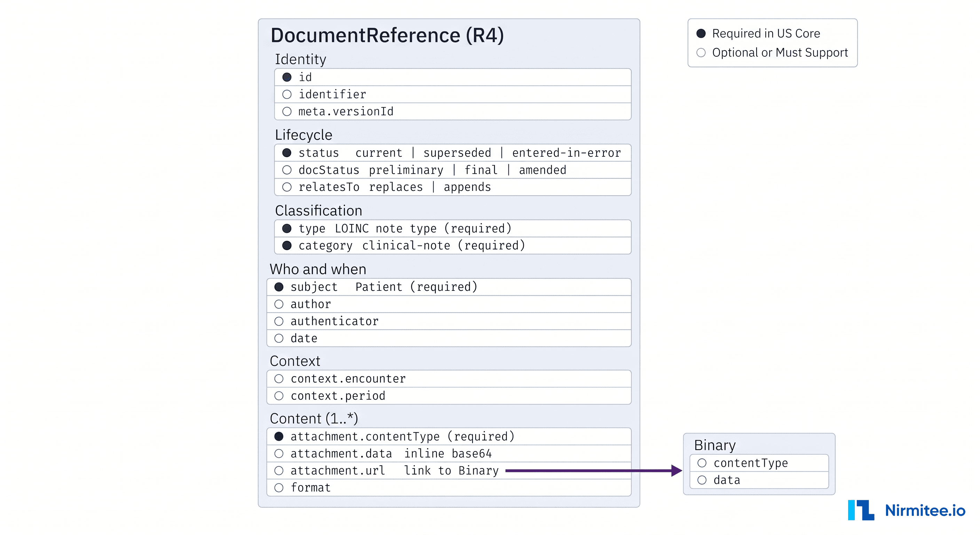The height and width of the screenshot is (535, 980).
Task: Click the Content (1..*) heading
Action: 314,419
